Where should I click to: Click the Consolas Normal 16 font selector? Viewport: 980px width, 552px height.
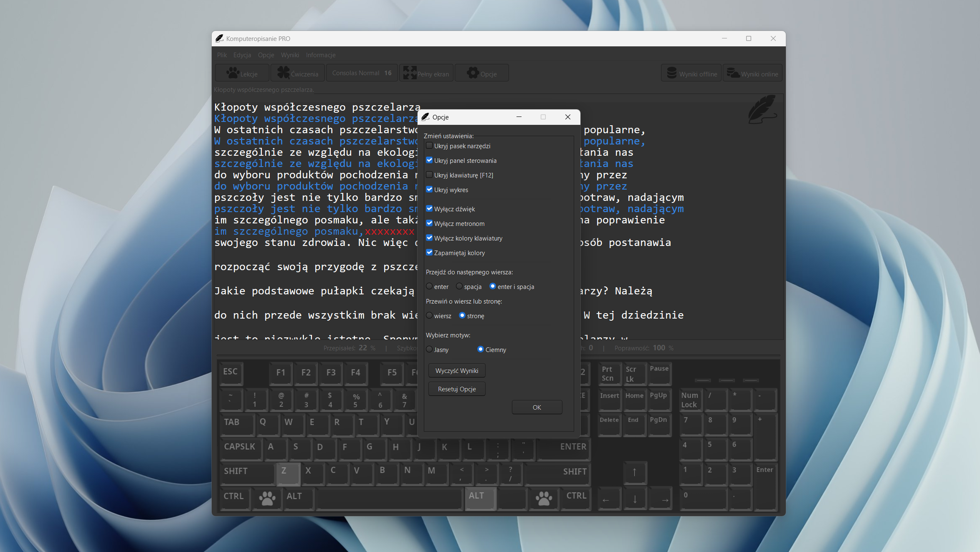click(362, 73)
